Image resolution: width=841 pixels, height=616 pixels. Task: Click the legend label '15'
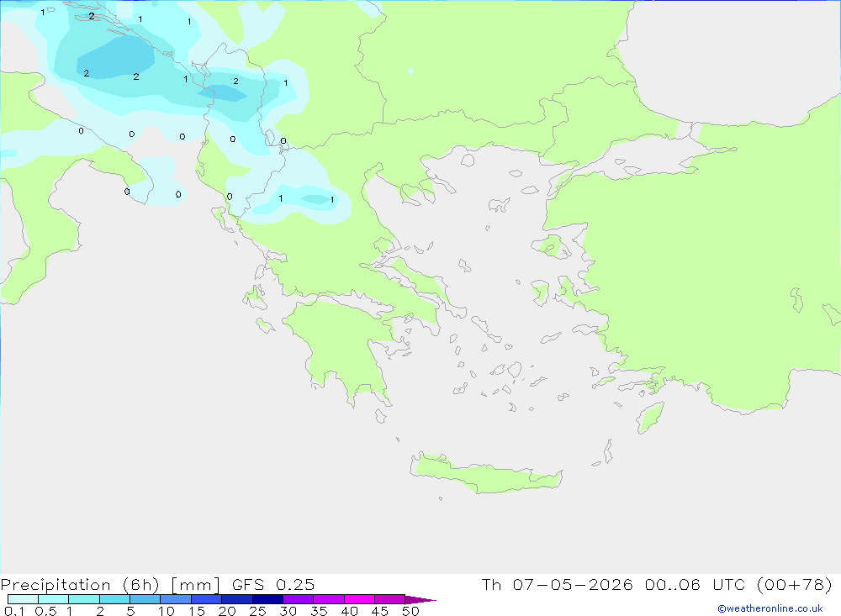click(197, 611)
